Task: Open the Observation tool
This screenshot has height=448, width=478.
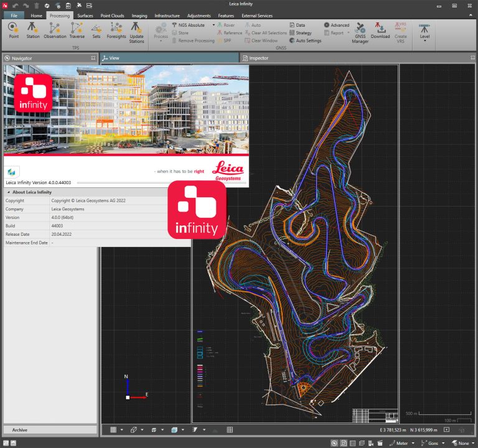Action: 55,30
